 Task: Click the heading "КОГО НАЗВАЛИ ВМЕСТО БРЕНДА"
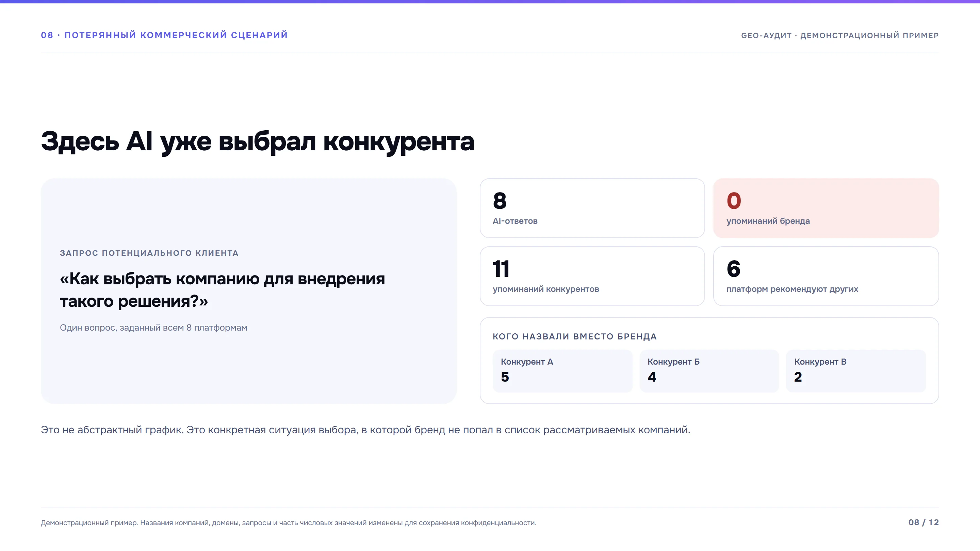[574, 336]
